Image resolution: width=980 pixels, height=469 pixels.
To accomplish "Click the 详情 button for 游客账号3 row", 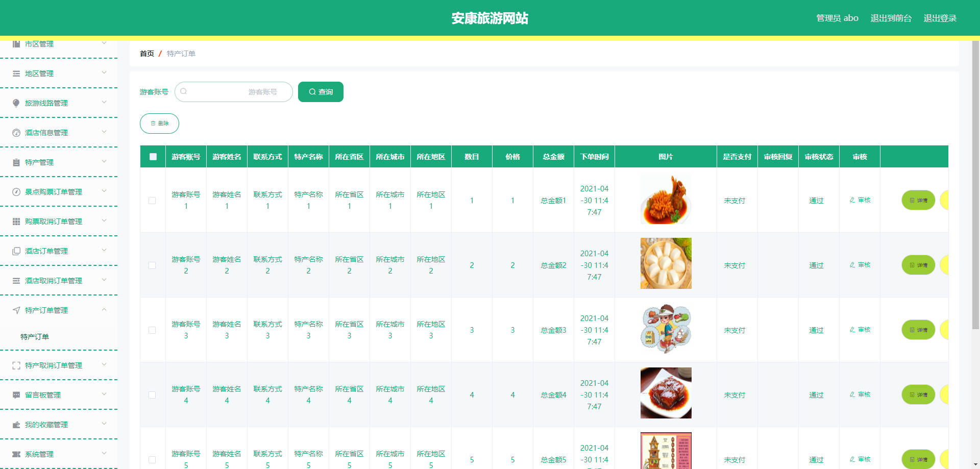I will coord(918,330).
